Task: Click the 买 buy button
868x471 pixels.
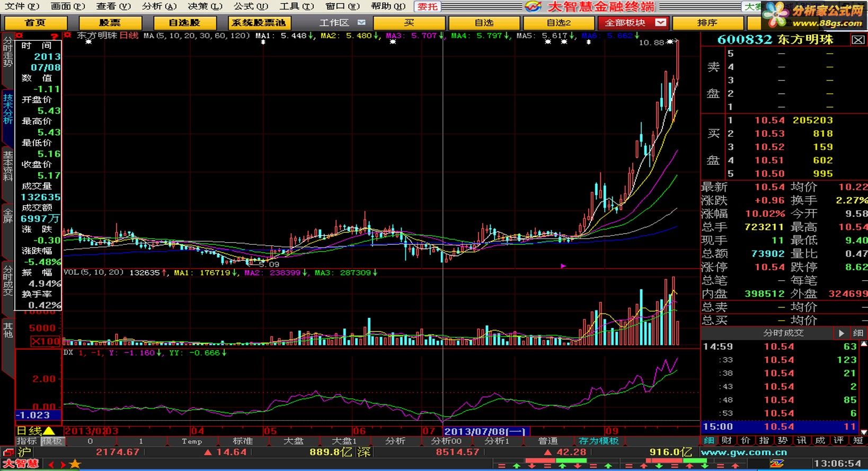Action: coord(409,23)
